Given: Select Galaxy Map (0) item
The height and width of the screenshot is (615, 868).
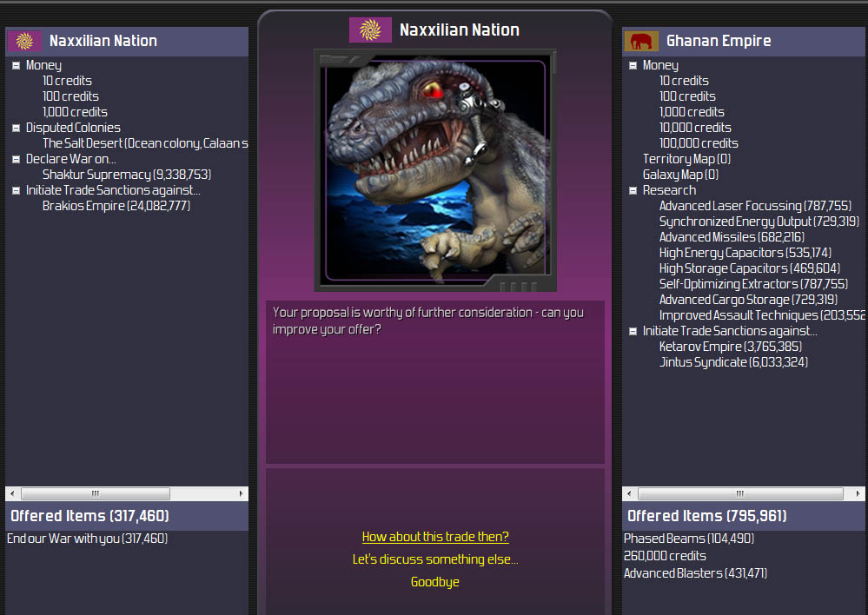Looking at the screenshot, I should [680, 175].
